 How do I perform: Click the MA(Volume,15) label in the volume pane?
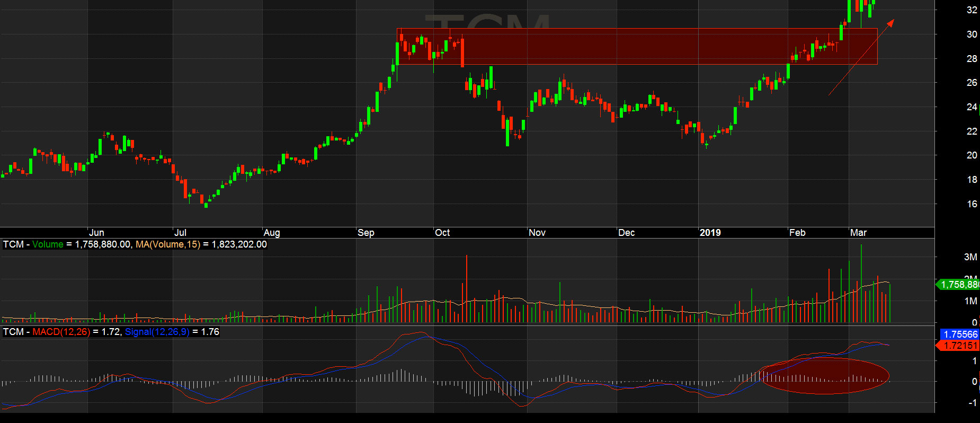168,244
